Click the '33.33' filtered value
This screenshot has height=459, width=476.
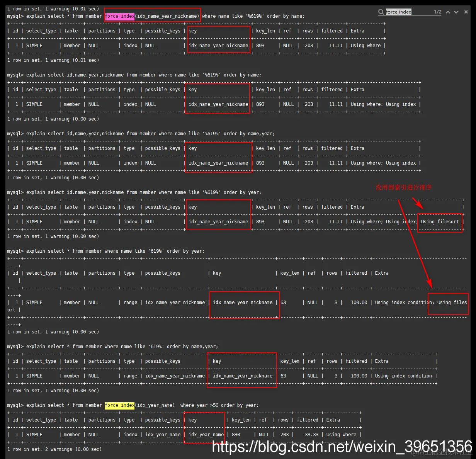click(312, 435)
